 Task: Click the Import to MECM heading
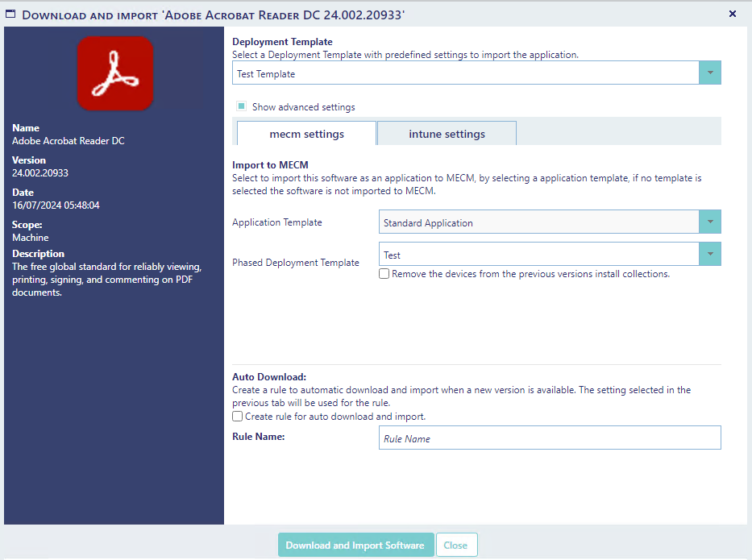(270, 165)
